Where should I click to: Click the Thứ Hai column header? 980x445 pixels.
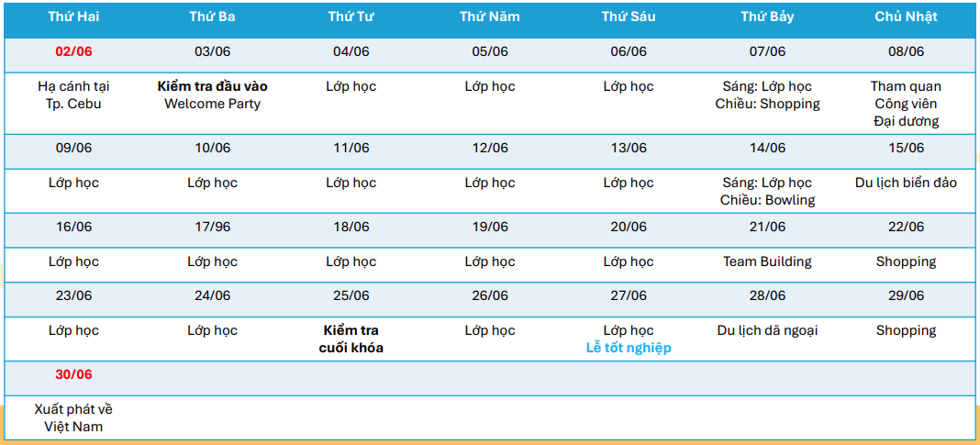click(x=73, y=17)
